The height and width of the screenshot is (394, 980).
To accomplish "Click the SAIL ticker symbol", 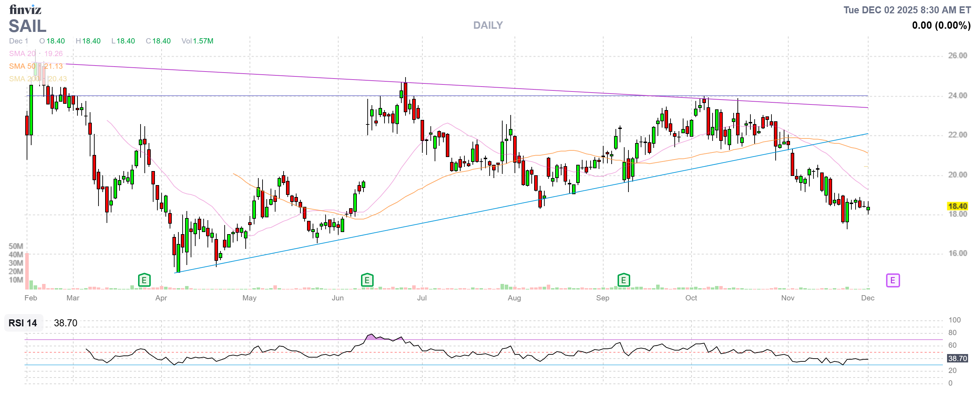I will (x=27, y=26).
